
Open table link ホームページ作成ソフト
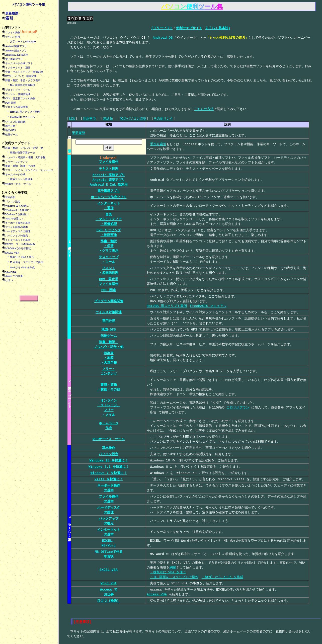point(109,197)
